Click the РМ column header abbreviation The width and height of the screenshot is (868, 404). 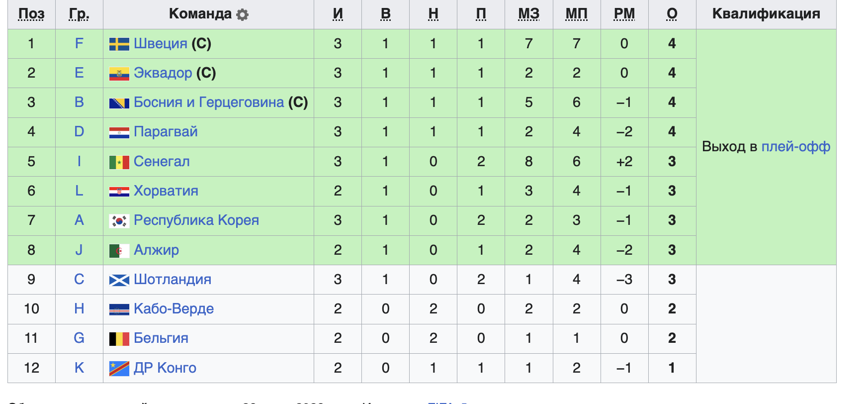[x=624, y=14]
